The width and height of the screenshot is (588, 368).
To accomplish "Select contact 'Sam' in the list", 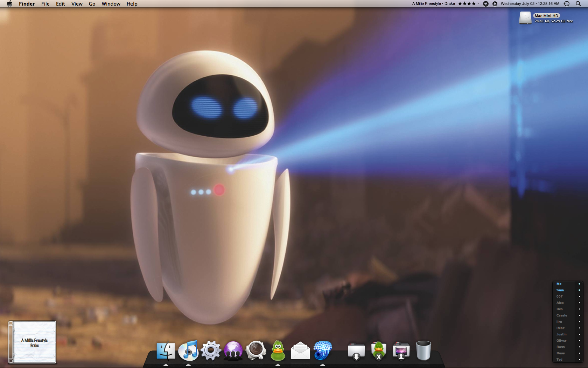I will click(x=560, y=290).
